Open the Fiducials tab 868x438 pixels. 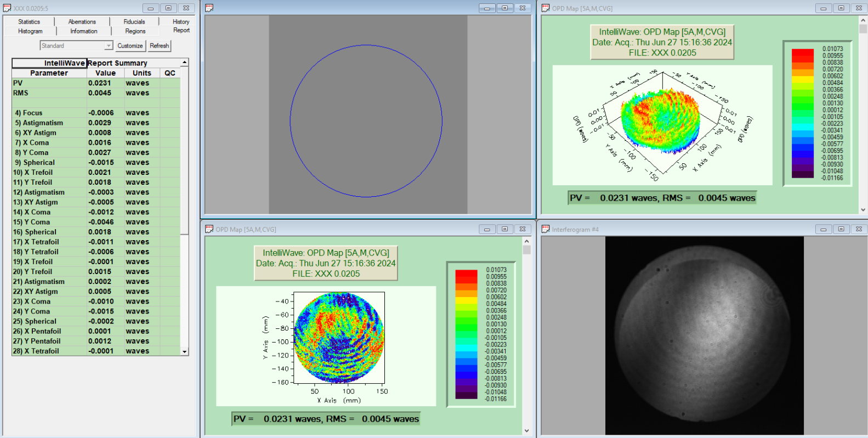(134, 21)
